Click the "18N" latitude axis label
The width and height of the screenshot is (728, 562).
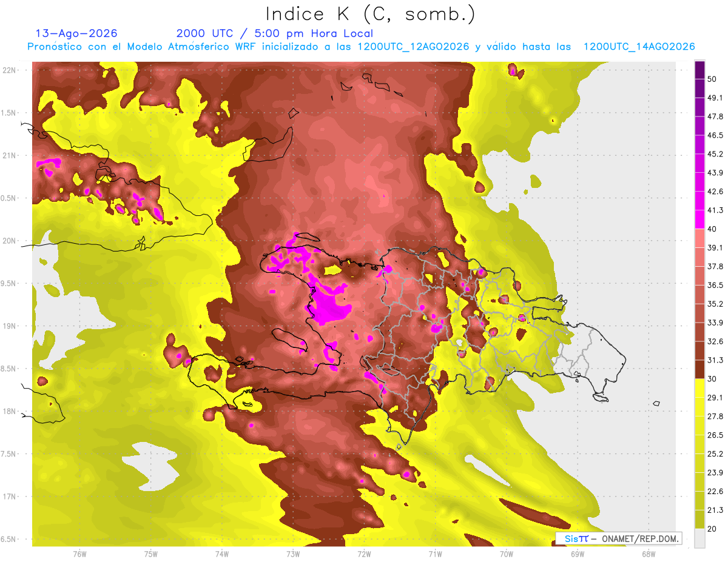point(10,411)
